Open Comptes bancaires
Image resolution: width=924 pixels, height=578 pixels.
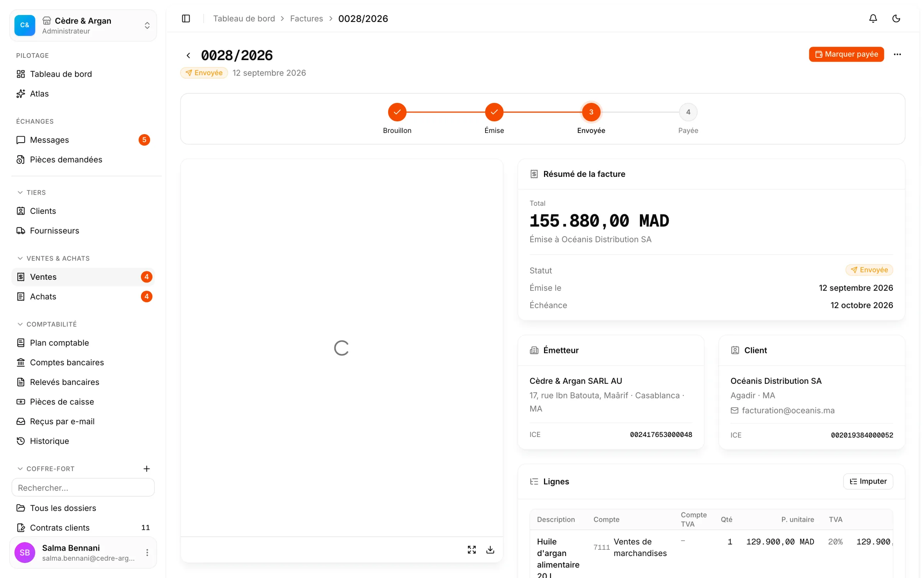(x=83, y=363)
